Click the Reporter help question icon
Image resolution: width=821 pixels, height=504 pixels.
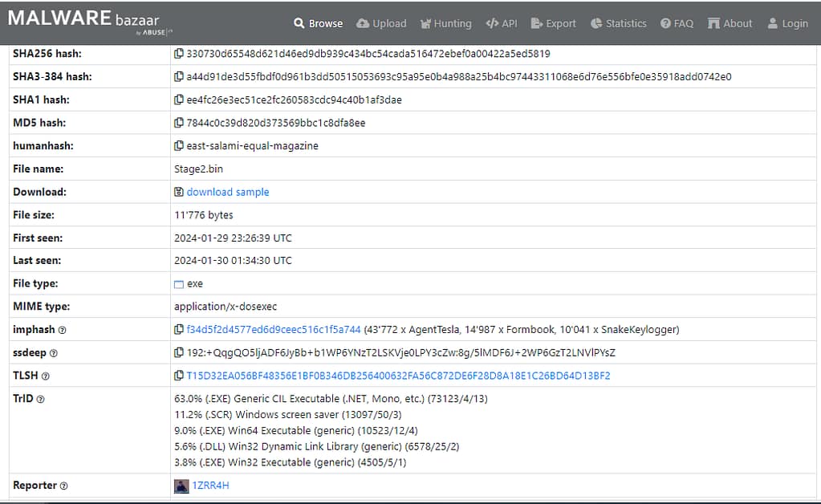coord(64,486)
